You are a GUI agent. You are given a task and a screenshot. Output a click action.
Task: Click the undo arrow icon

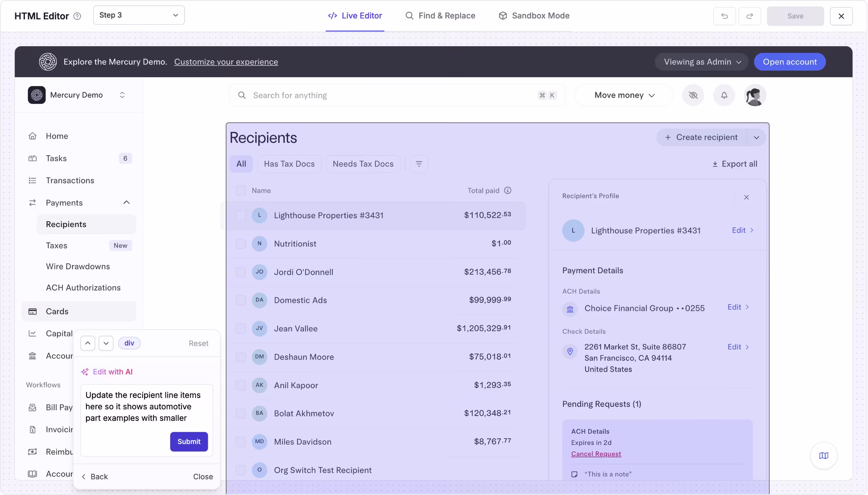click(724, 16)
